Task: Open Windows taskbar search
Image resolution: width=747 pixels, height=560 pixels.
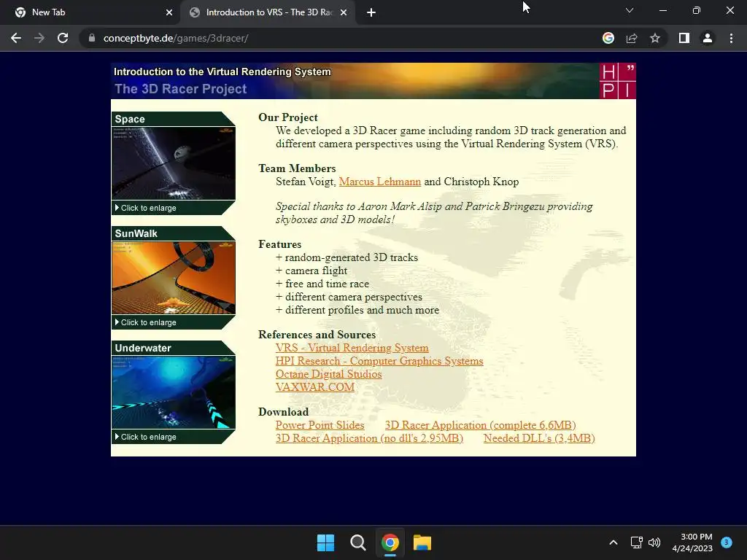Action: (357, 542)
